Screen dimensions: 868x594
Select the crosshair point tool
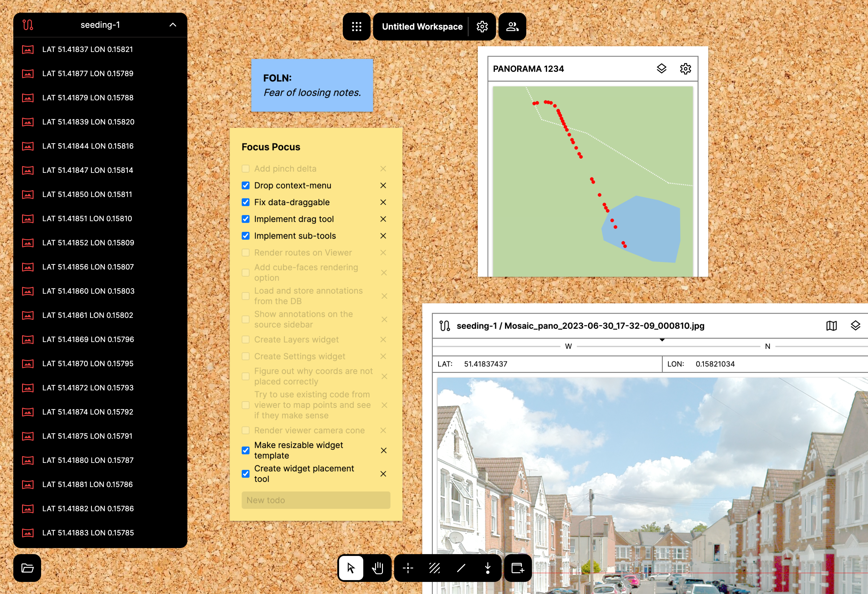point(408,568)
